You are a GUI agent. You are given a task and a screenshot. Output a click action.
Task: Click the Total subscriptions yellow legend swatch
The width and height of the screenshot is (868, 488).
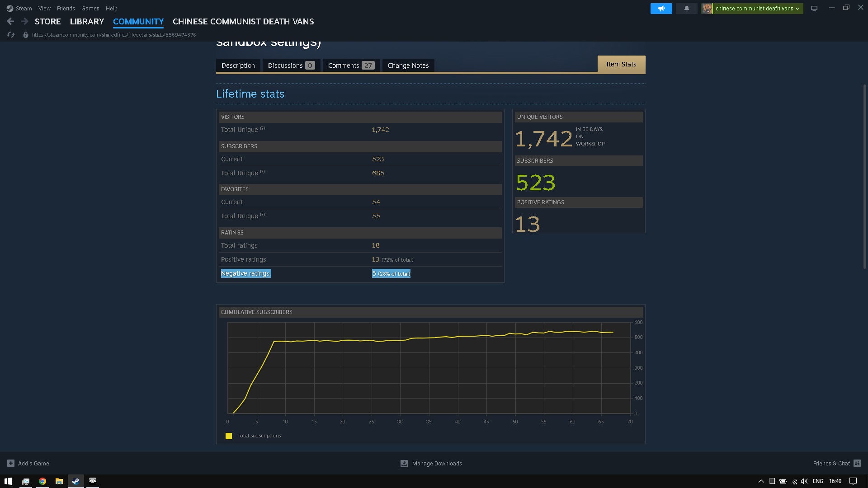(x=229, y=436)
